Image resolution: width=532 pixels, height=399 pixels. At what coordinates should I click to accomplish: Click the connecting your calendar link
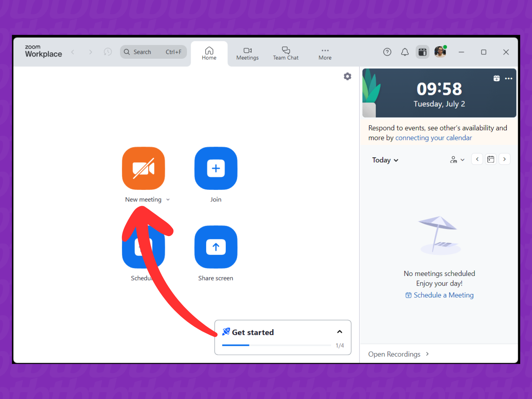point(433,138)
